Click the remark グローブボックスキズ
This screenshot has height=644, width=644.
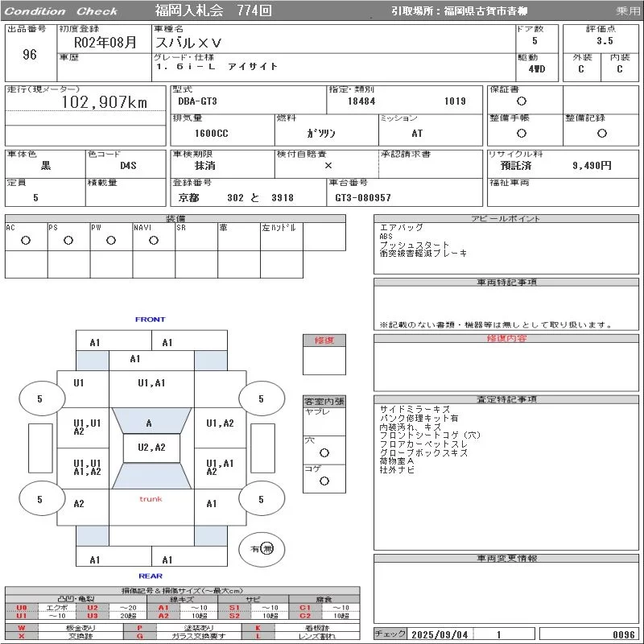[423, 452]
